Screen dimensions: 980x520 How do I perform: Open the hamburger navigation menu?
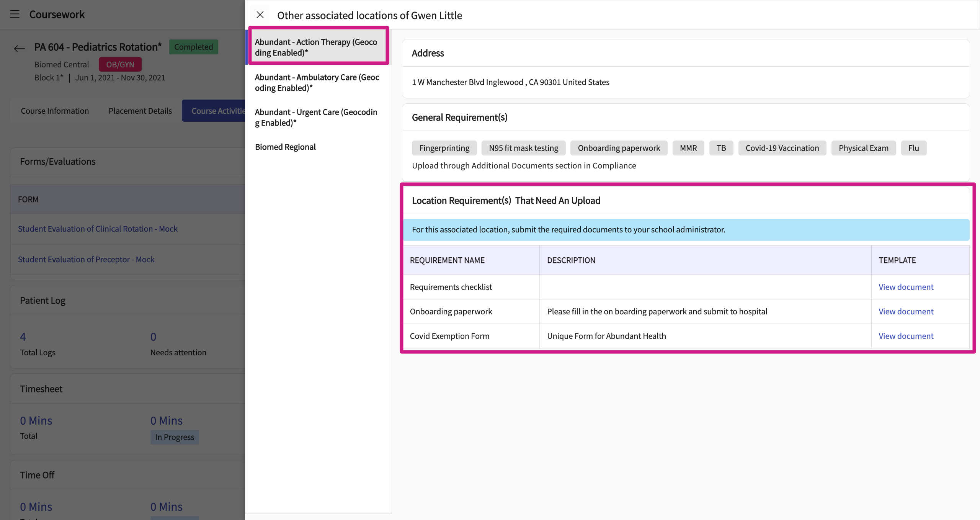point(15,14)
